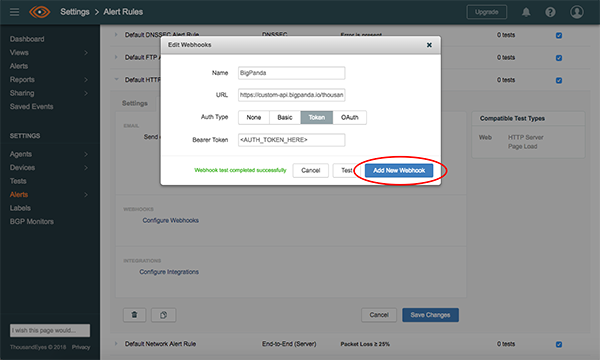Open Saved Events in the sidebar

(x=31, y=106)
